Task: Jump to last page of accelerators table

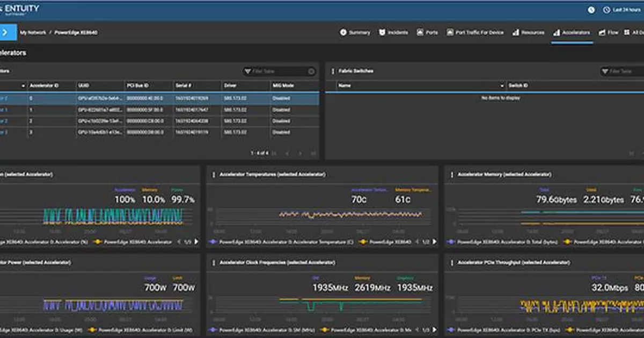Action: tap(312, 154)
